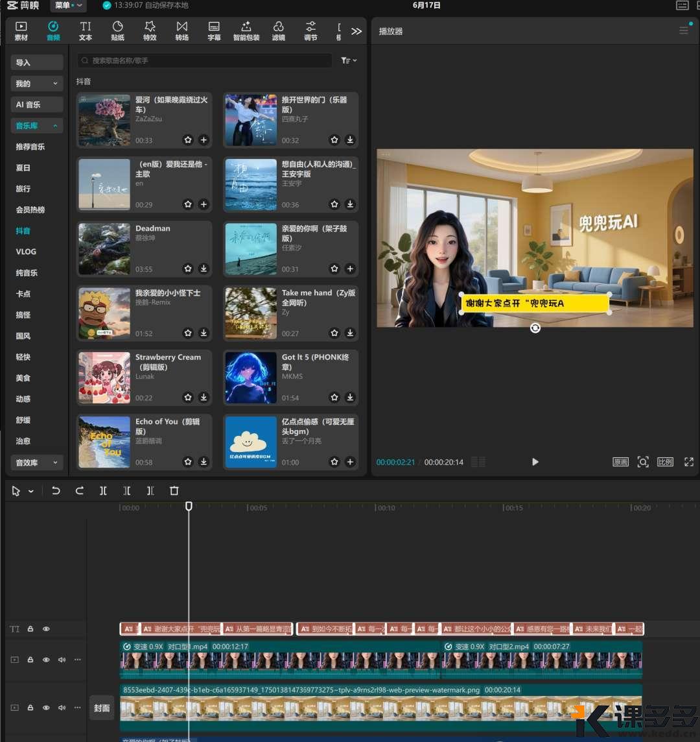This screenshot has width=700, height=742.
Task: Favorite Got It 5 PHONK track
Action: click(x=334, y=398)
